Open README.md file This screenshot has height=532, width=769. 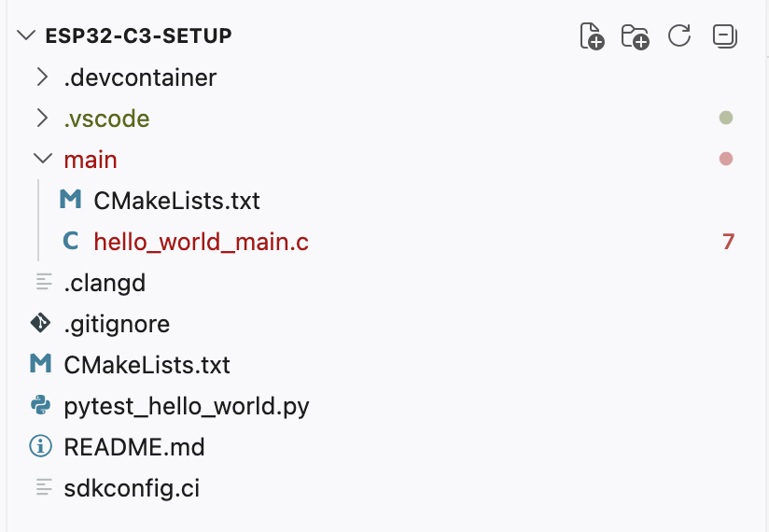(133, 447)
